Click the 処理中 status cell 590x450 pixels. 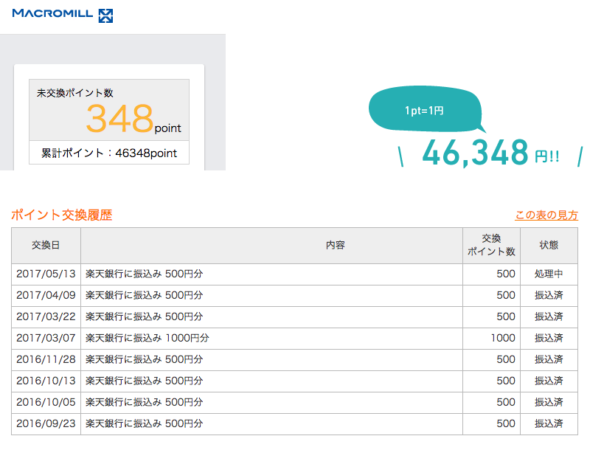(x=549, y=274)
